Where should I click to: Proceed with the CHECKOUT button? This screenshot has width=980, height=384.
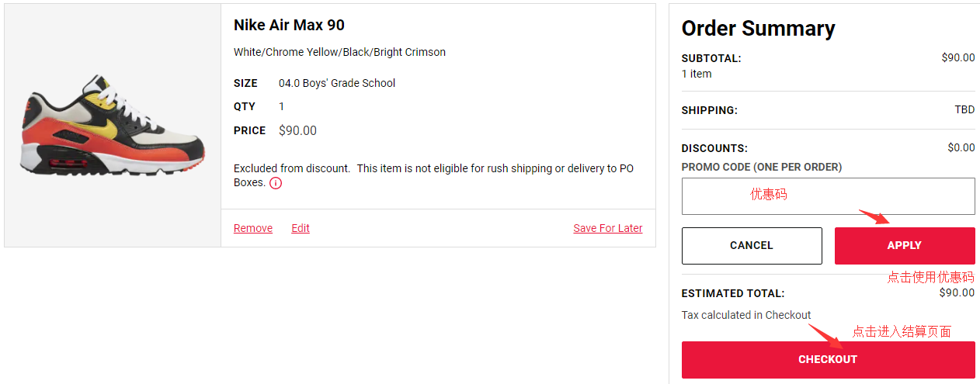click(x=828, y=359)
